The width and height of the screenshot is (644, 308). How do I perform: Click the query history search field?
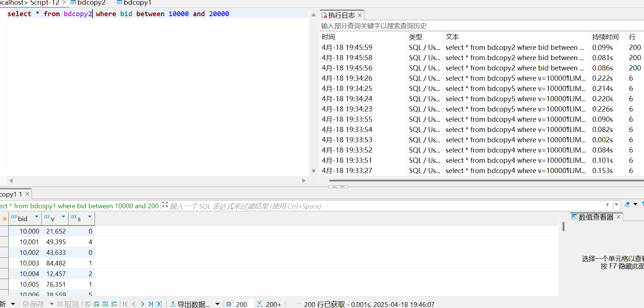[x=482, y=26]
